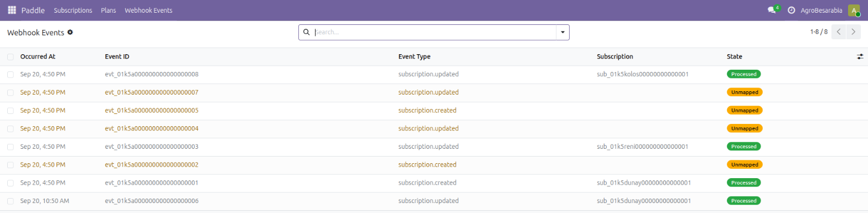
Task: Open event evt_01k5a000000000000000005
Action: 152,111
